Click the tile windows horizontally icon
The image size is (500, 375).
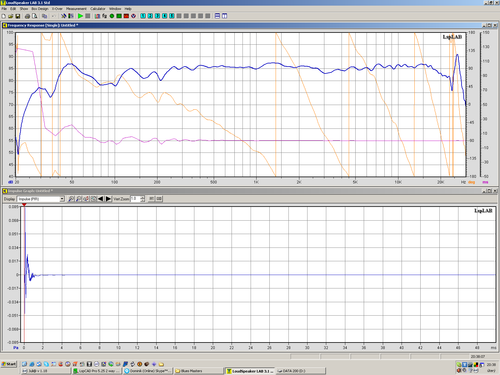pos(217,16)
